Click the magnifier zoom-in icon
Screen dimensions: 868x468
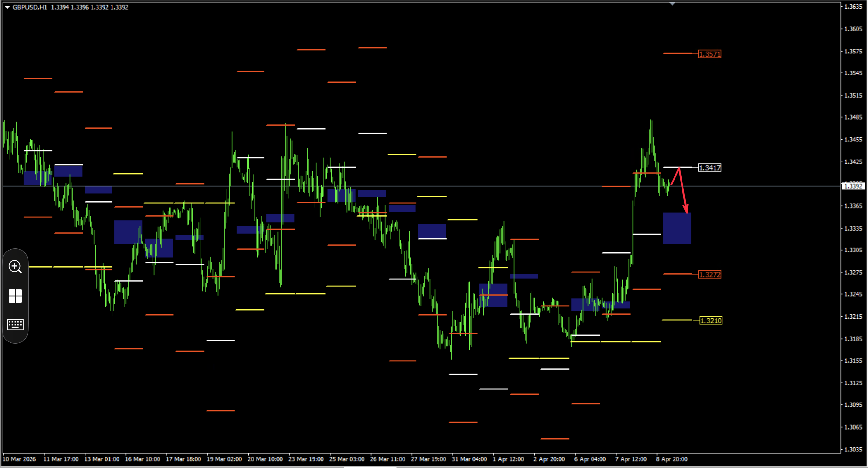pyautogui.click(x=15, y=267)
